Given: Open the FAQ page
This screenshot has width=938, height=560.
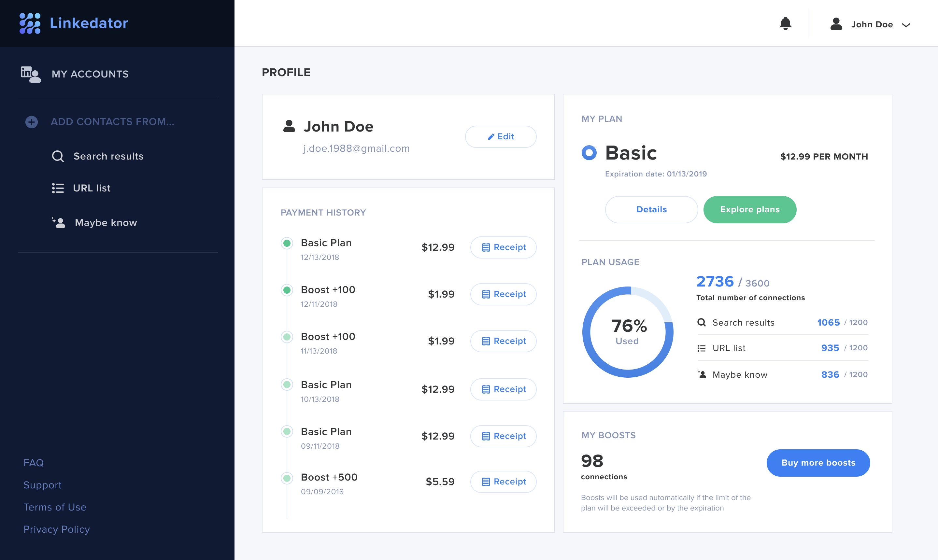Looking at the screenshot, I should 33,463.
